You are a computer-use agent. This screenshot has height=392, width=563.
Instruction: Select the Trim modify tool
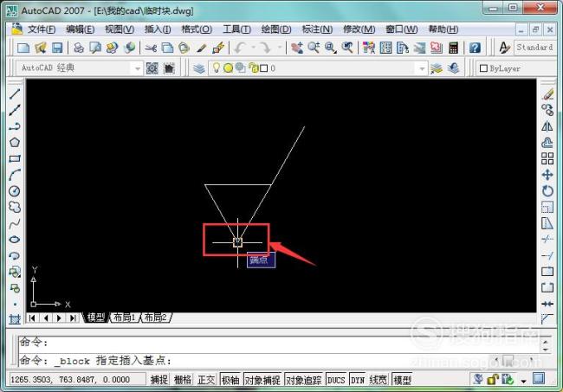click(x=547, y=239)
